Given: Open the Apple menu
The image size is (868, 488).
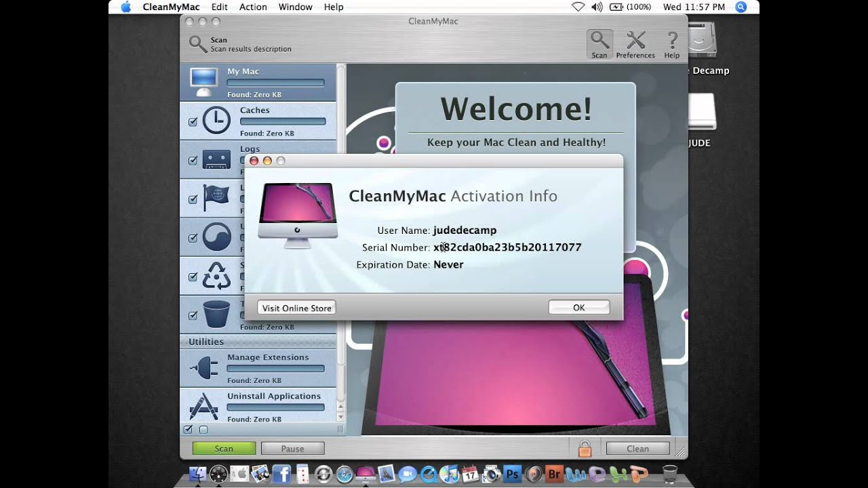Looking at the screenshot, I should 125,7.
